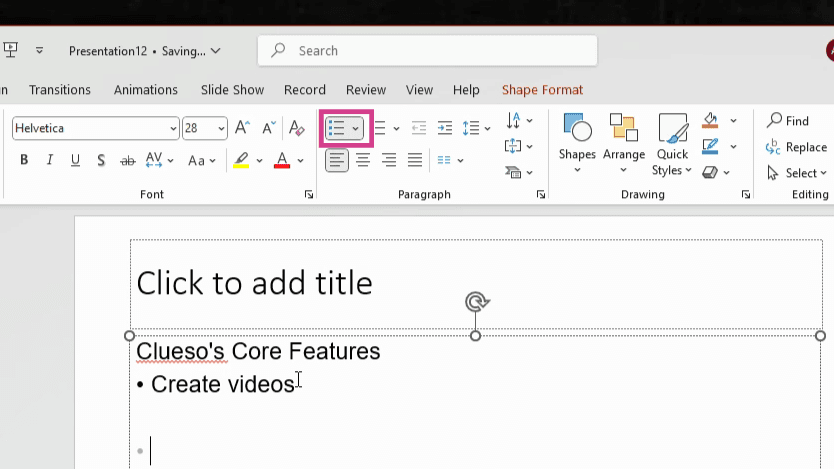
Task: Switch to the Record tab
Action: (x=305, y=90)
